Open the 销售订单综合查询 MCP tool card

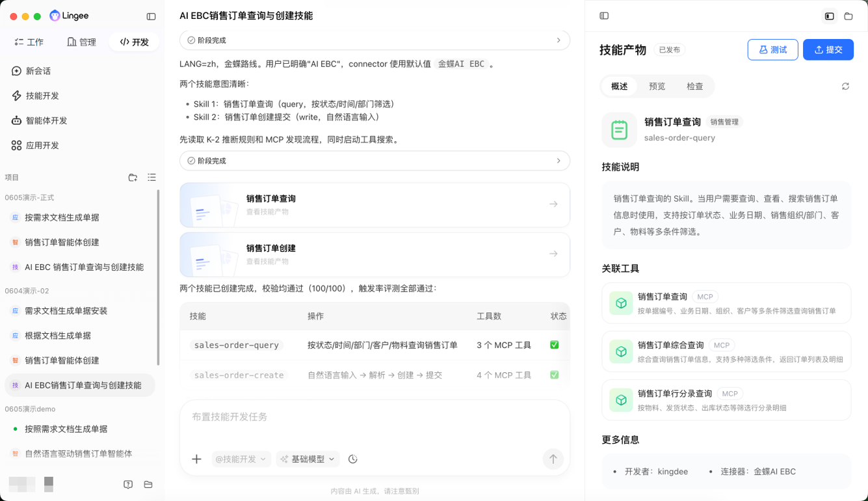click(x=726, y=351)
